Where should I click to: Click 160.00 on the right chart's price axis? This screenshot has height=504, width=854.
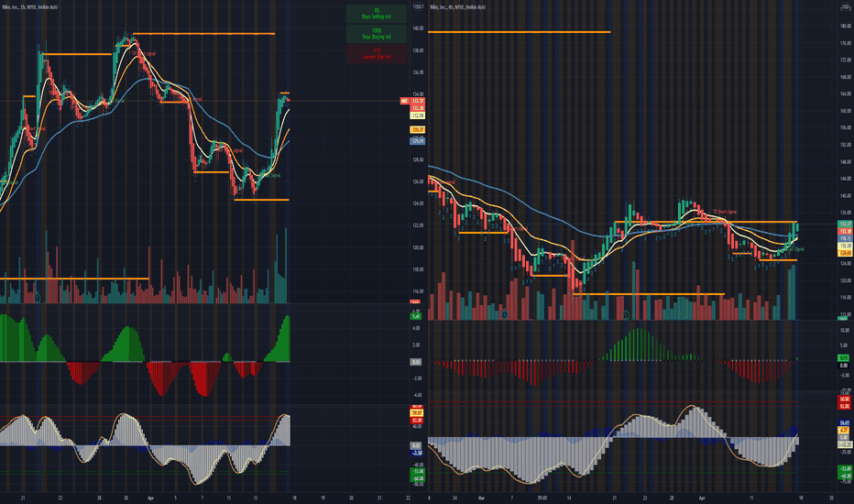point(845,111)
